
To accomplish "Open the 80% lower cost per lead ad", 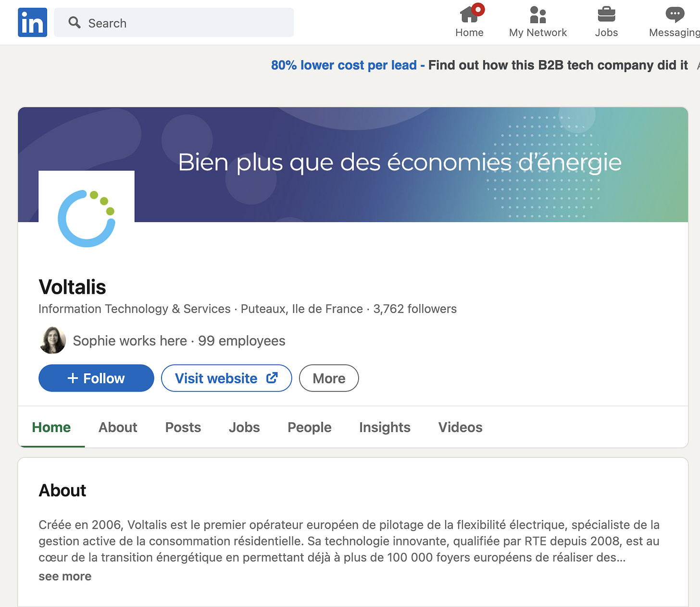I will point(479,65).
